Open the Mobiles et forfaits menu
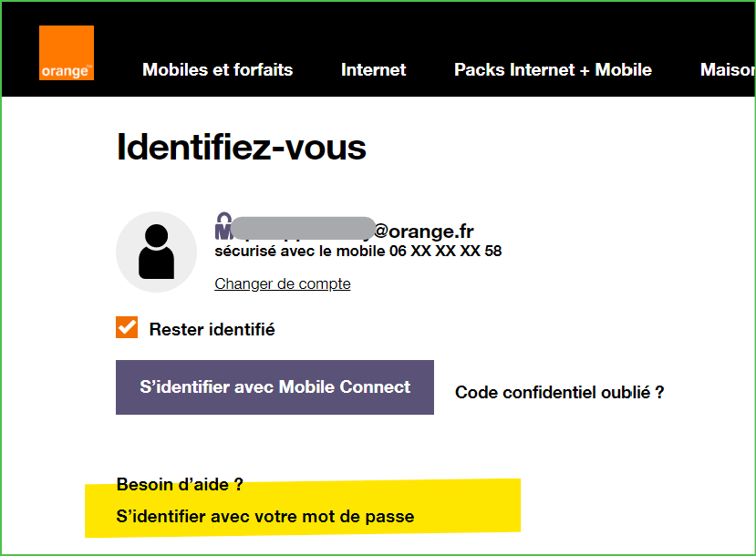Viewport: 756px width, 556px height. pos(218,70)
